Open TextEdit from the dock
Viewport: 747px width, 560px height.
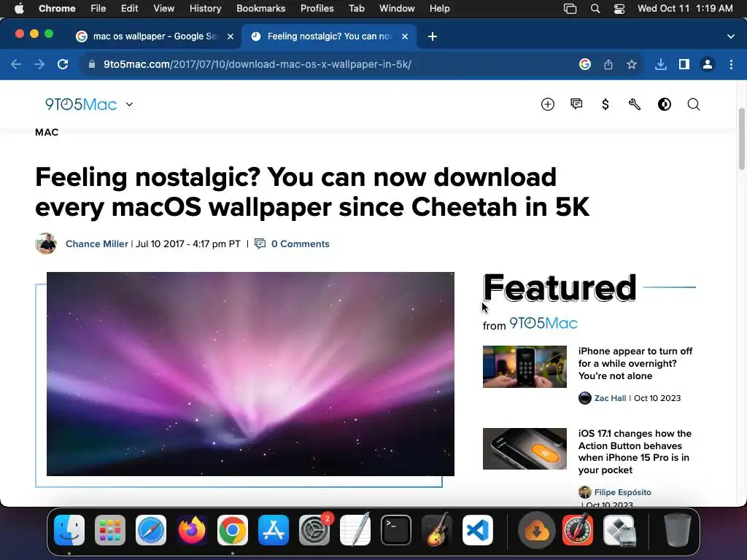coord(355,529)
